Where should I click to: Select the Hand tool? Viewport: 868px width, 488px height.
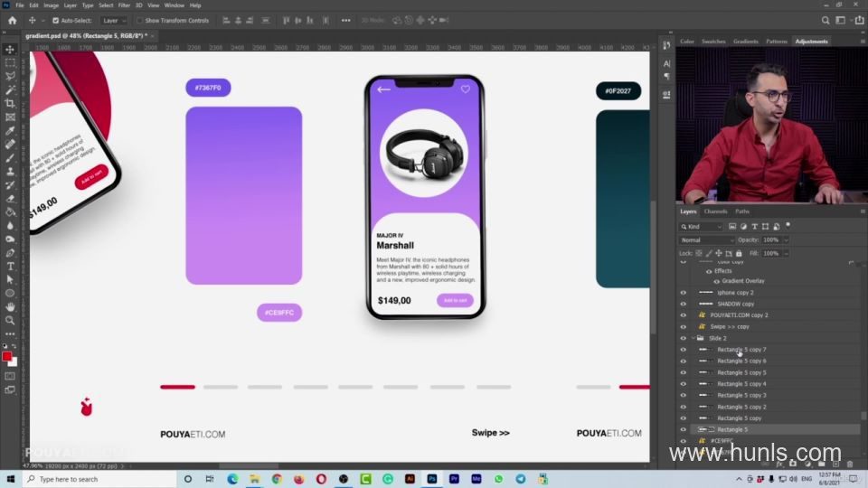point(10,307)
